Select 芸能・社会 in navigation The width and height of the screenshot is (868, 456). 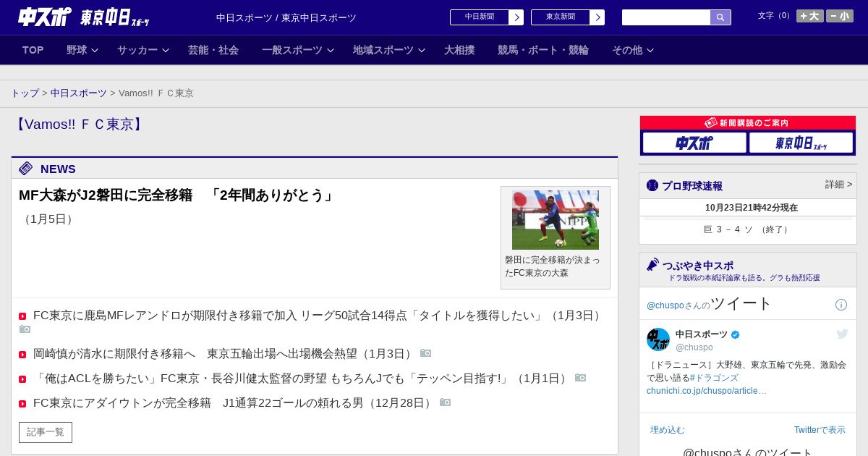pyautogui.click(x=213, y=50)
